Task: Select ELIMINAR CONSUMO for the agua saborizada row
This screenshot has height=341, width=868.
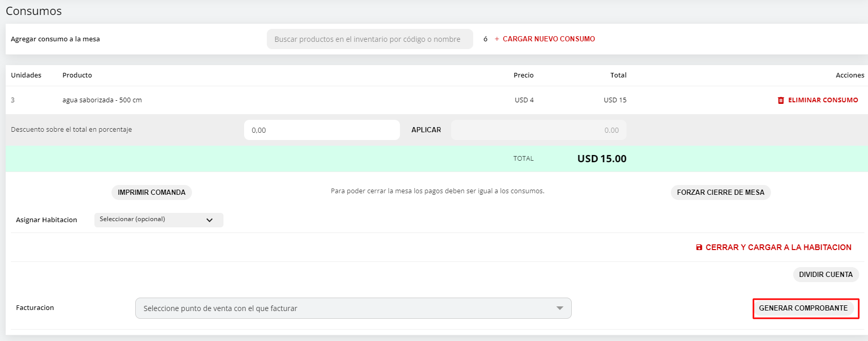Action: (x=822, y=100)
